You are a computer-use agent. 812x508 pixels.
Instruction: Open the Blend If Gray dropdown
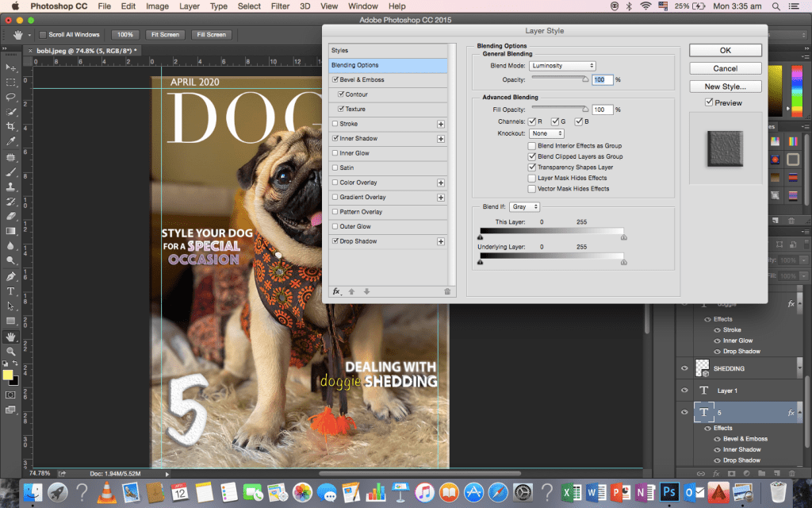coord(524,207)
